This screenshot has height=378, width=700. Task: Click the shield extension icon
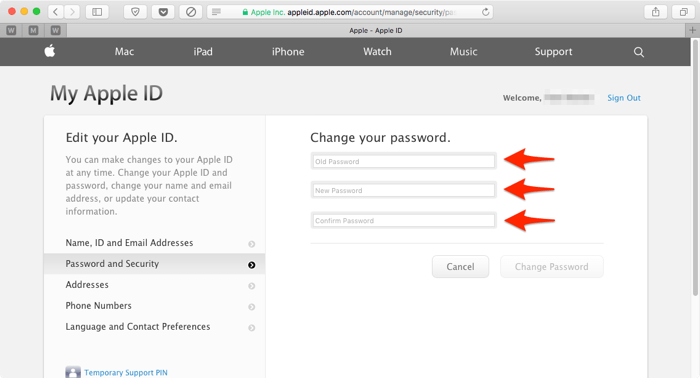(135, 12)
